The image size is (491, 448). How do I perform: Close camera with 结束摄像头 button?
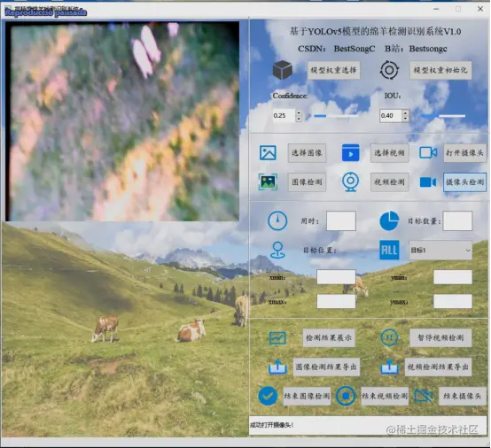463,397
